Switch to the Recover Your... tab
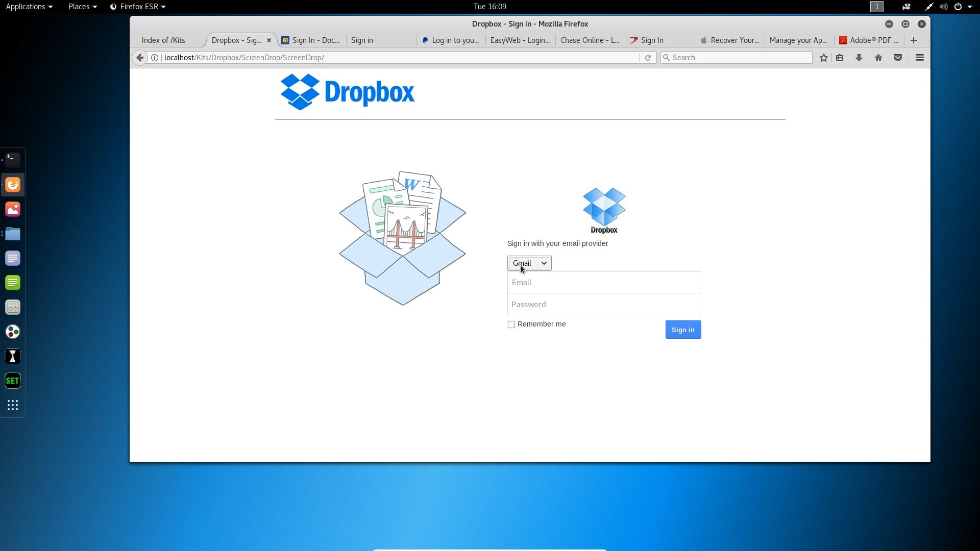980x551 pixels. pos(729,40)
